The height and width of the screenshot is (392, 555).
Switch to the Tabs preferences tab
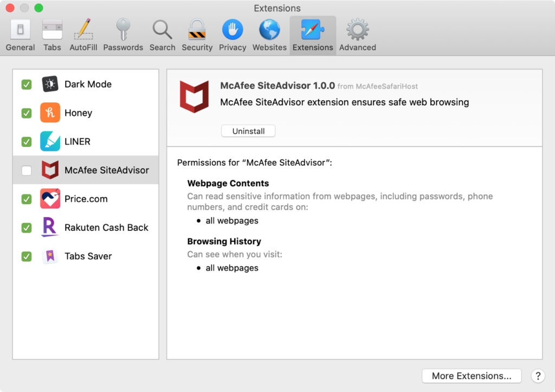(x=52, y=34)
